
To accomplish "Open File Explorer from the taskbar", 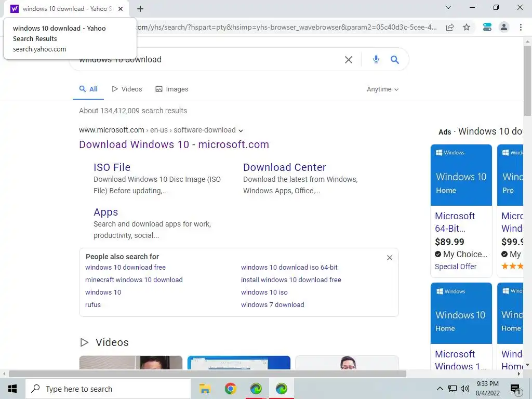I will [x=205, y=389].
